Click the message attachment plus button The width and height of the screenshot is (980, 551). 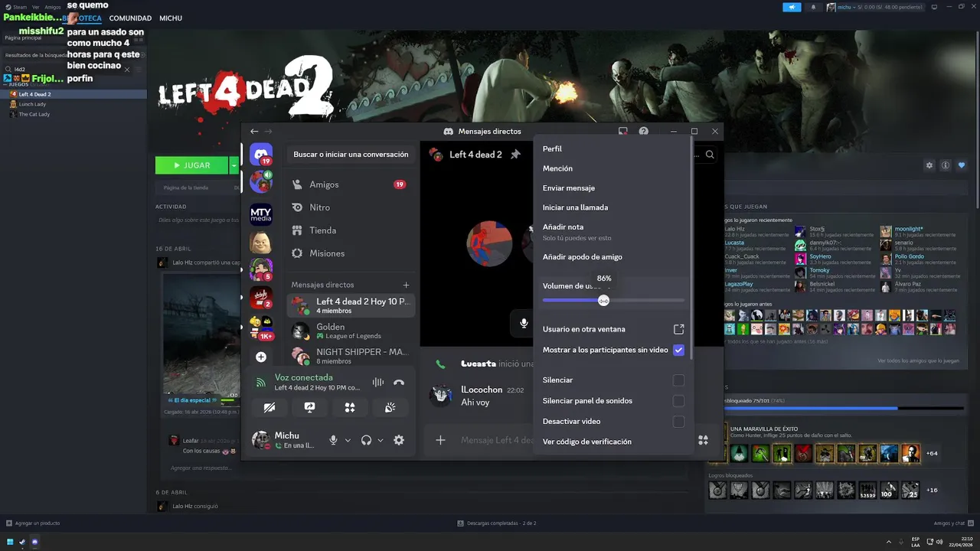coord(440,440)
